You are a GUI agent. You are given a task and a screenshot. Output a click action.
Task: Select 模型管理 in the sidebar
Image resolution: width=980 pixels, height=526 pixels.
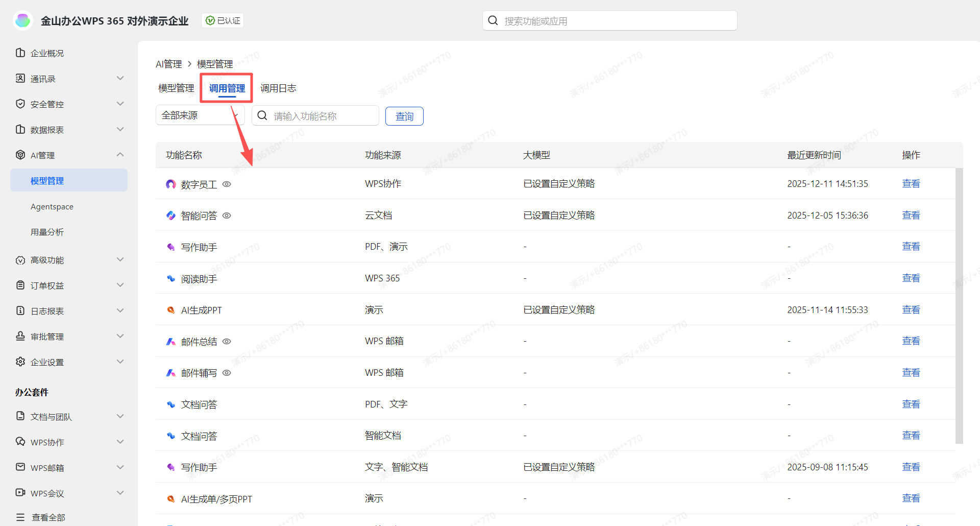[x=69, y=180]
